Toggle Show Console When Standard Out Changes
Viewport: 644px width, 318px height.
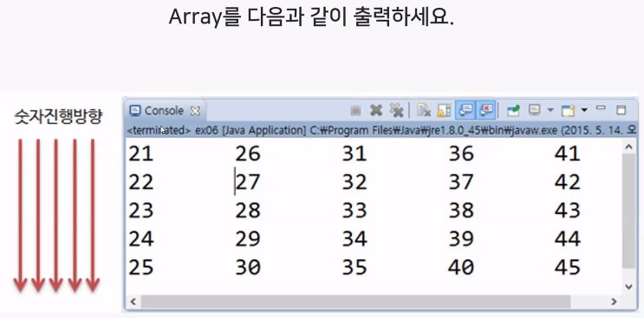pyautogui.click(x=465, y=110)
